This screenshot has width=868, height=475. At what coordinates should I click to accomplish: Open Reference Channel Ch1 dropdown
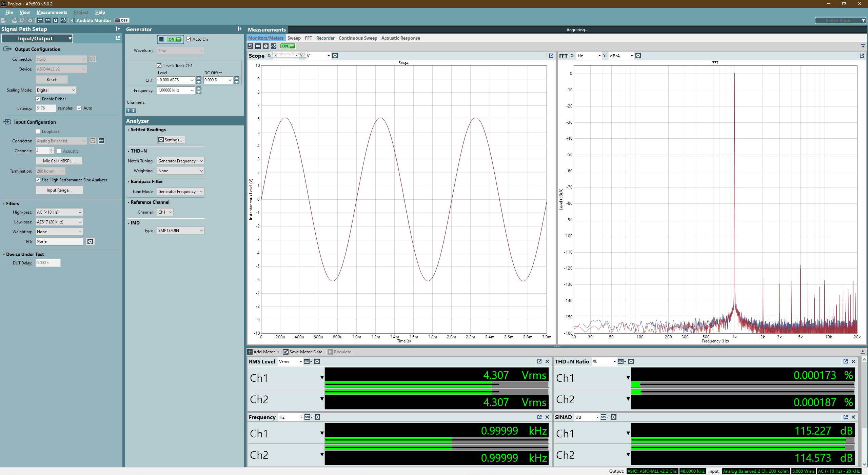click(x=165, y=212)
